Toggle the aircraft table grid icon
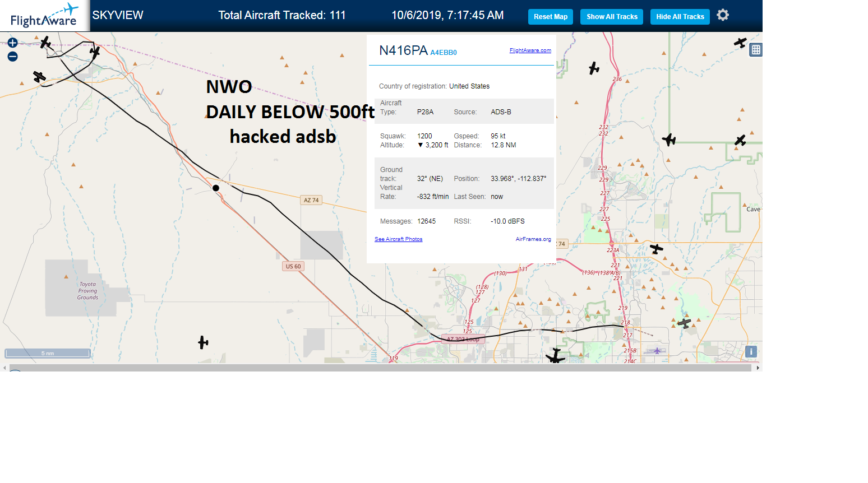Image resolution: width=868 pixels, height=483 pixels. (x=756, y=50)
